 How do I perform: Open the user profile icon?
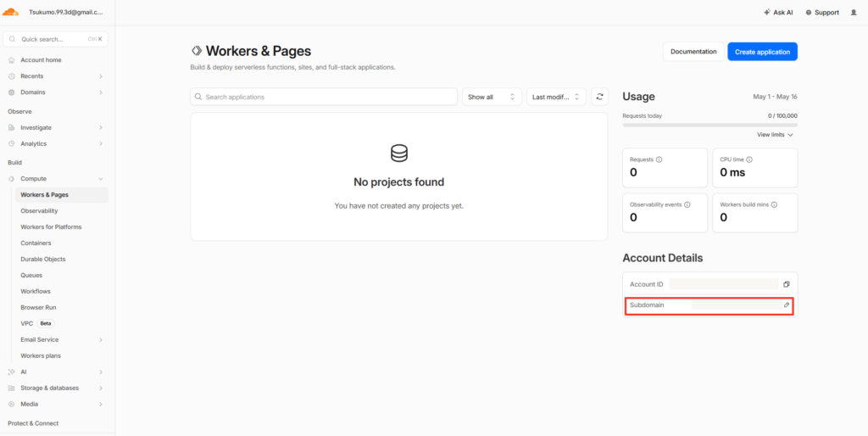pyautogui.click(x=854, y=12)
